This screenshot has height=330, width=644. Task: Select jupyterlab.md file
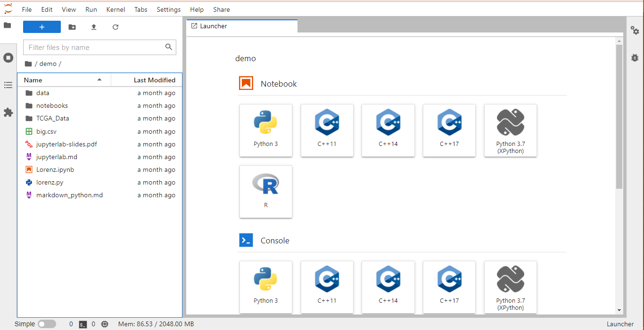click(99, 157)
